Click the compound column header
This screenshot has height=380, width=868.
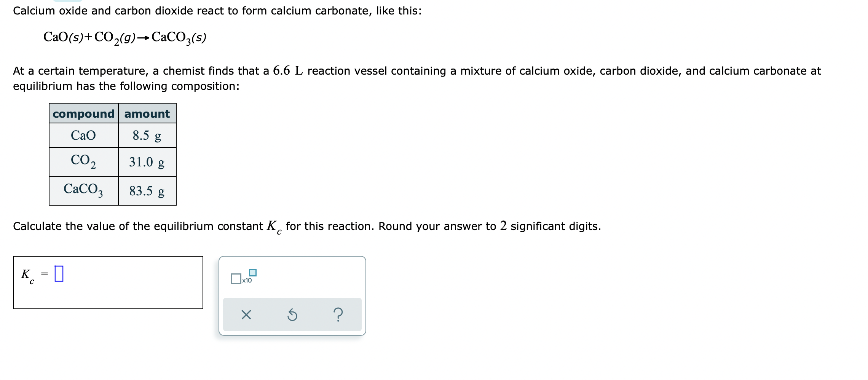84,113
